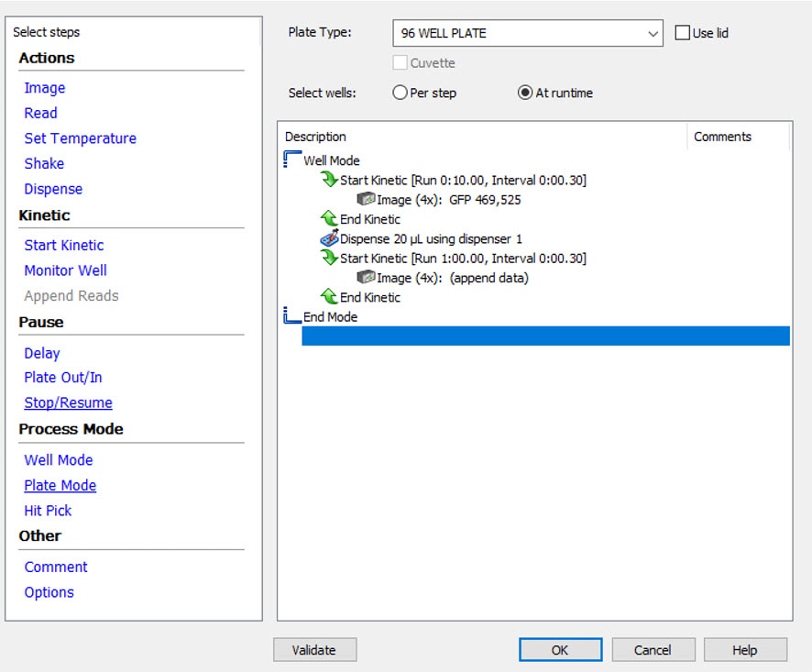Confirm the procedure with OK

[559, 650]
